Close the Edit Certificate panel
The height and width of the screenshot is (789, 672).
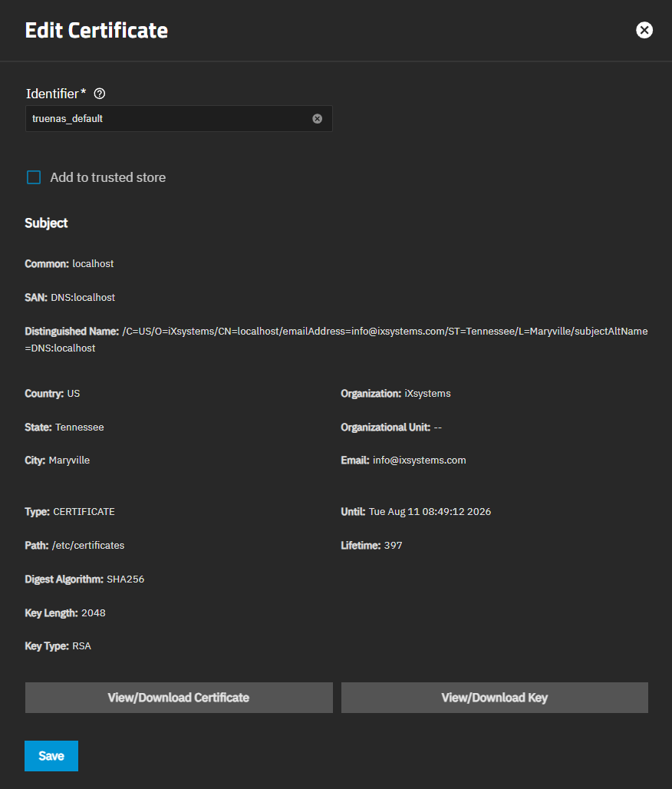[644, 30]
